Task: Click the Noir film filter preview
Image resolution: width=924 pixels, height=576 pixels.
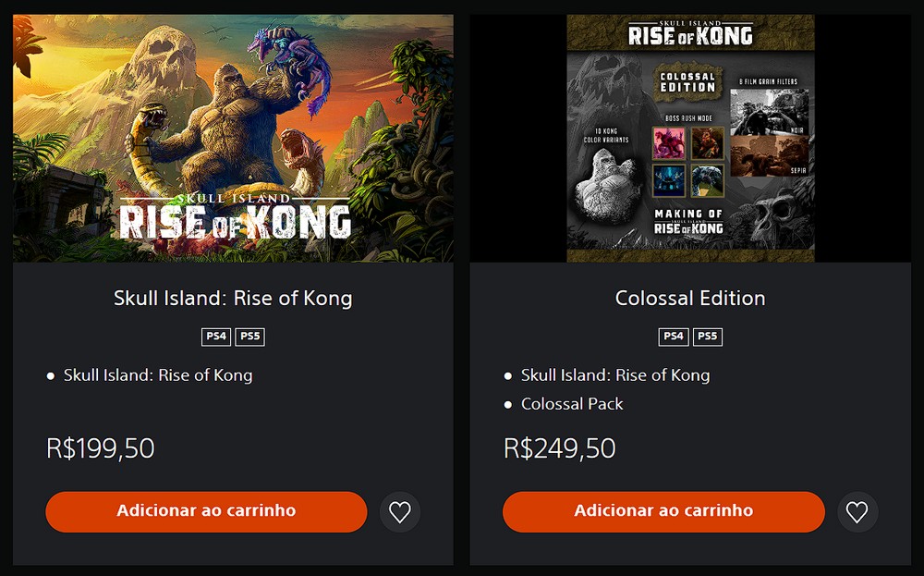Action: pyautogui.click(x=769, y=113)
